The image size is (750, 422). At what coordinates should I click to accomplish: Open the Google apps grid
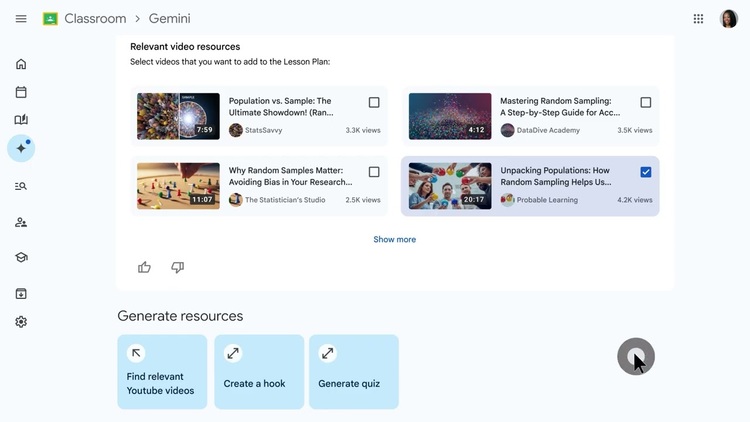click(698, 19)
